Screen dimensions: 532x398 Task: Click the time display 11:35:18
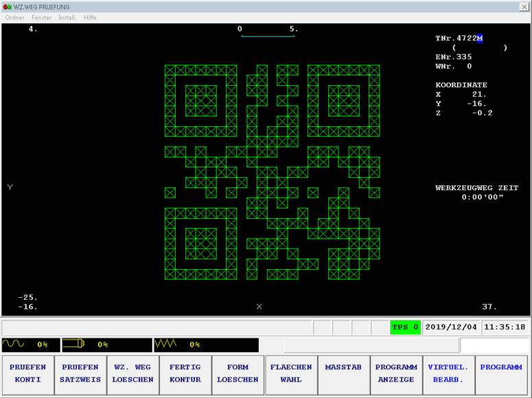(x=505, y=327)
